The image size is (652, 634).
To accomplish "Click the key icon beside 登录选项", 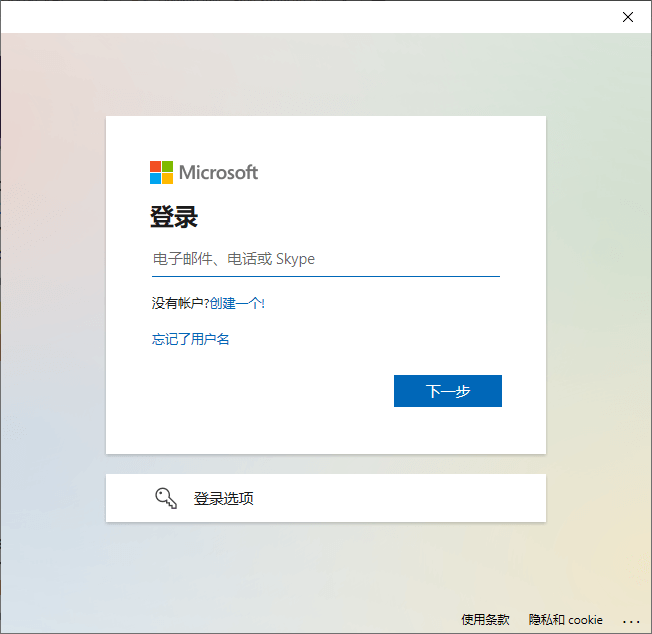I will pos(166,498).
